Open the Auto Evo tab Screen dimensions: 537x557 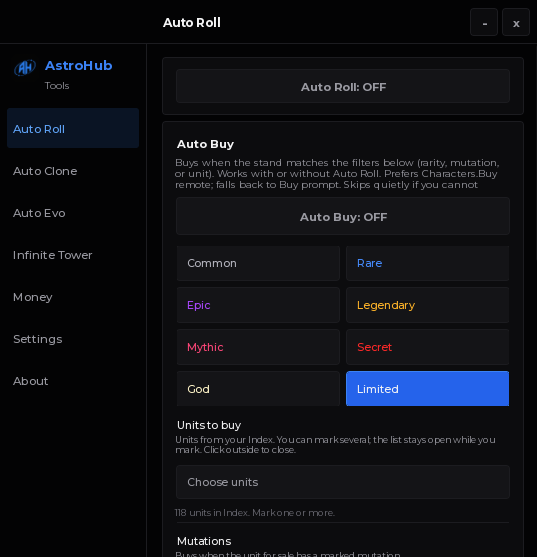[x=73, y=213]
